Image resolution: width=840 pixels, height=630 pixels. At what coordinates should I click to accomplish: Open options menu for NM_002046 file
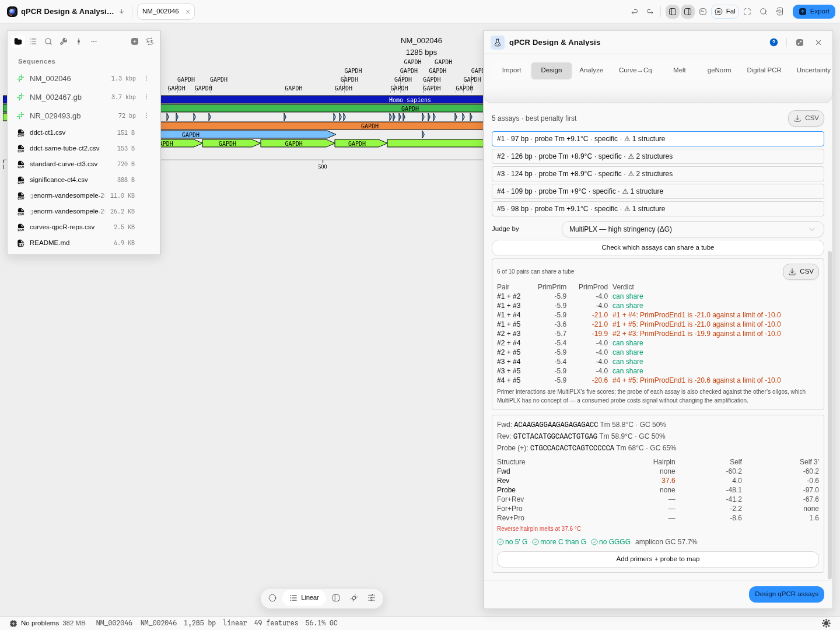146,79
